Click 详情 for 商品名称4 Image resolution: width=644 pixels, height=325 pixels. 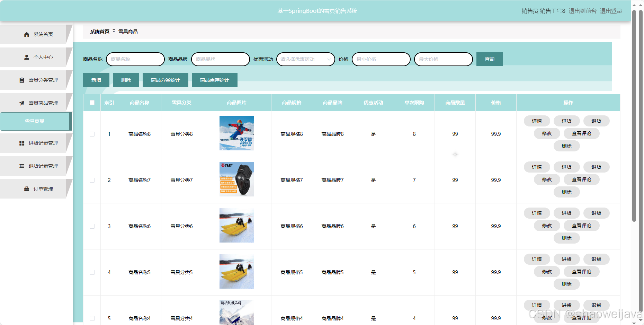537,305
